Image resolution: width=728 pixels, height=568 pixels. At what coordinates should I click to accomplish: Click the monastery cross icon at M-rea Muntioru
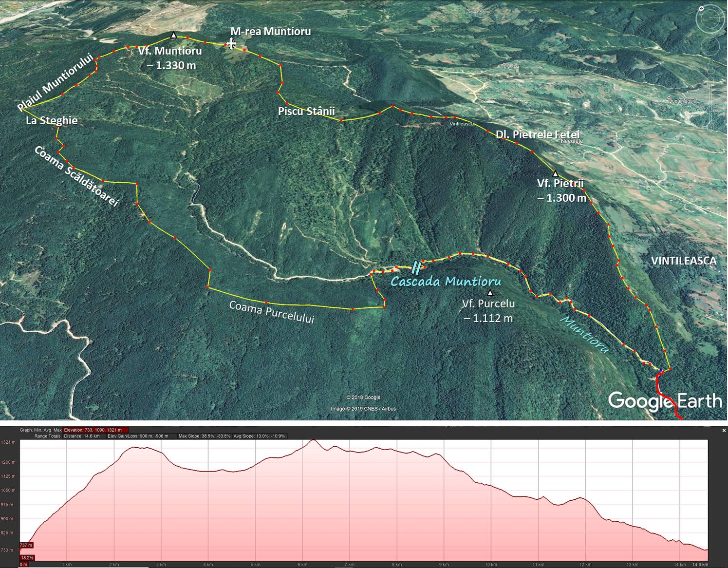click(231, 44)
